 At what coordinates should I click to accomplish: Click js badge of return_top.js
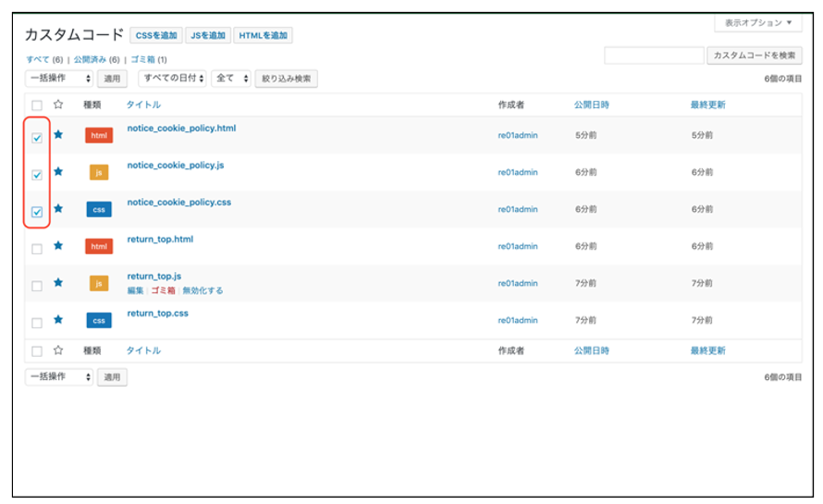pos(99,284)
